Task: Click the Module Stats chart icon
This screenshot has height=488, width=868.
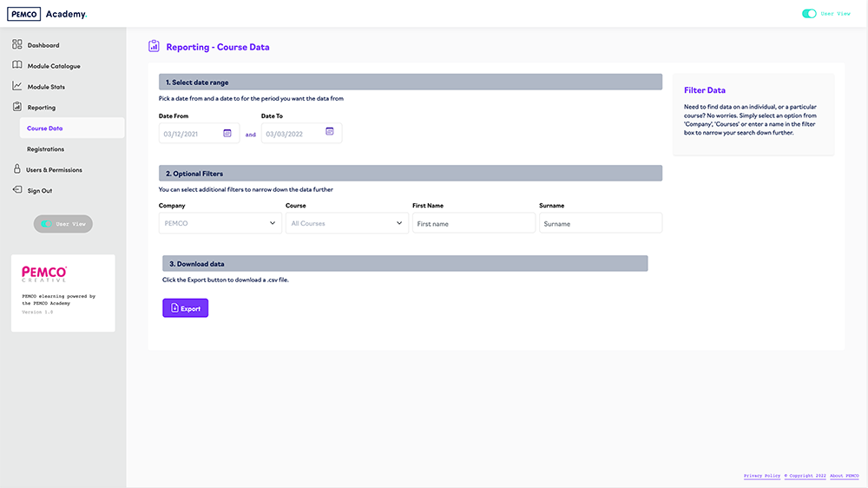Action: tap(17, 86)
